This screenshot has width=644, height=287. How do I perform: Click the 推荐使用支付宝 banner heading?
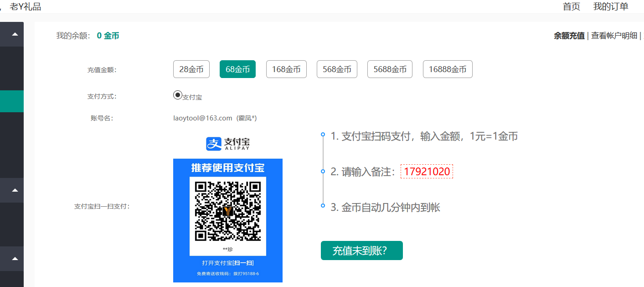coord(228,167)
